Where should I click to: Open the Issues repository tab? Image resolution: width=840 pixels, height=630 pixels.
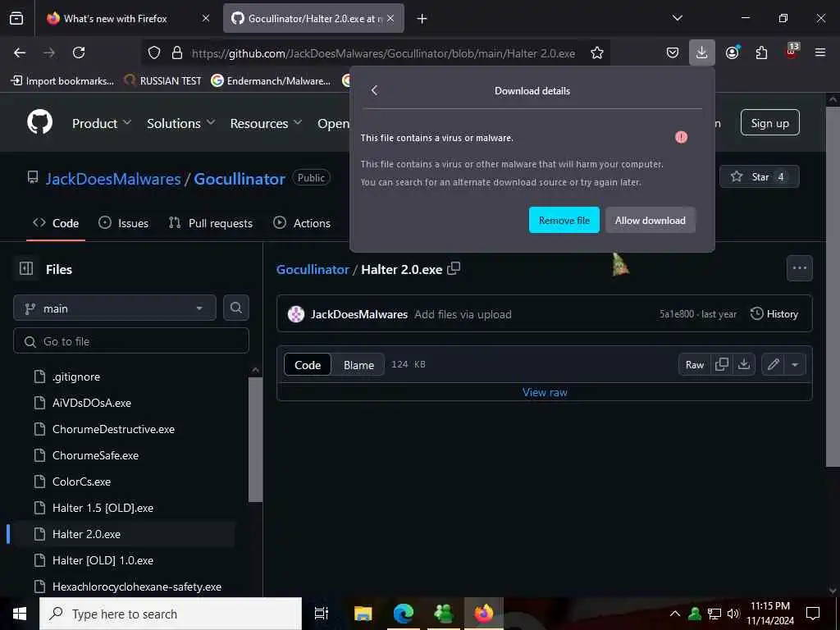(123, 223)
